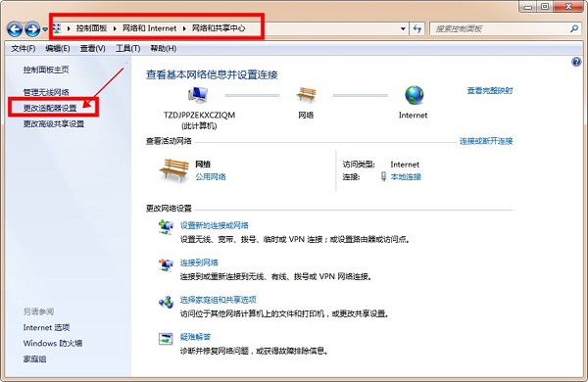Viewport: 588px width, 382px height.
Task: Open the 本地连接 connection link
Action: click(x=406, y=176)
